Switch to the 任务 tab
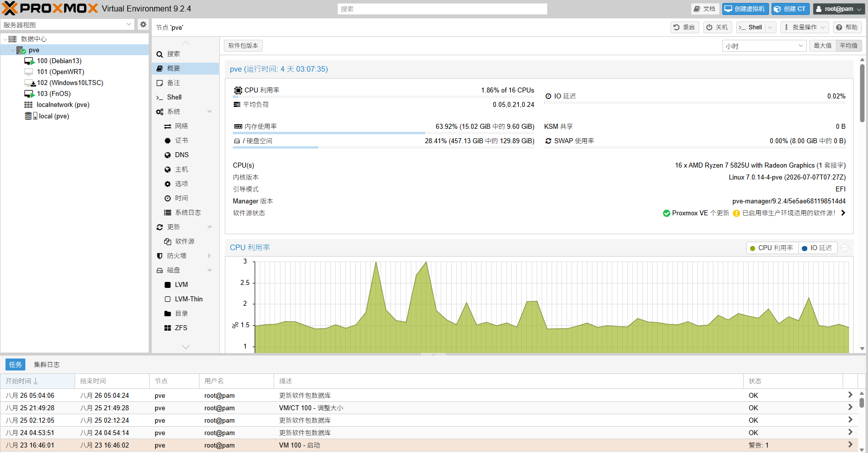The image size is (868, 453). point(15,364)
